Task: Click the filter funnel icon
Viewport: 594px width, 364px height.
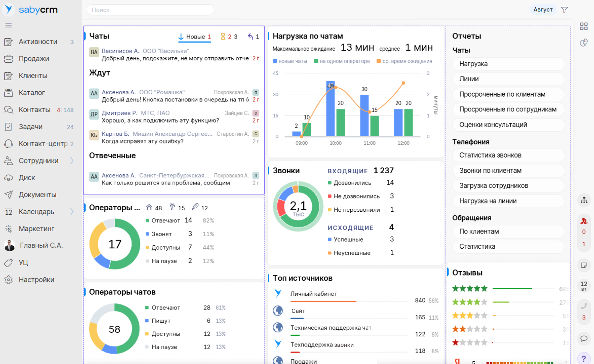Action: click(x=564, y=10)
